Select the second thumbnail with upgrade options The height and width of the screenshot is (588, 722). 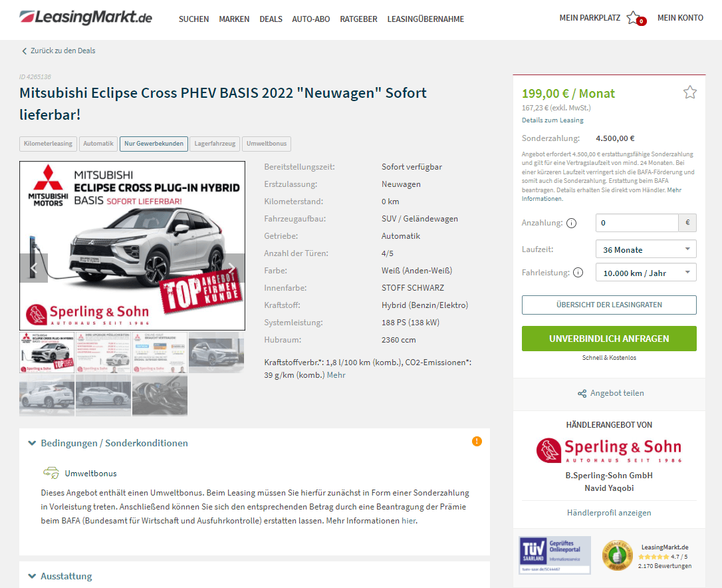click(x=103, y=353)
